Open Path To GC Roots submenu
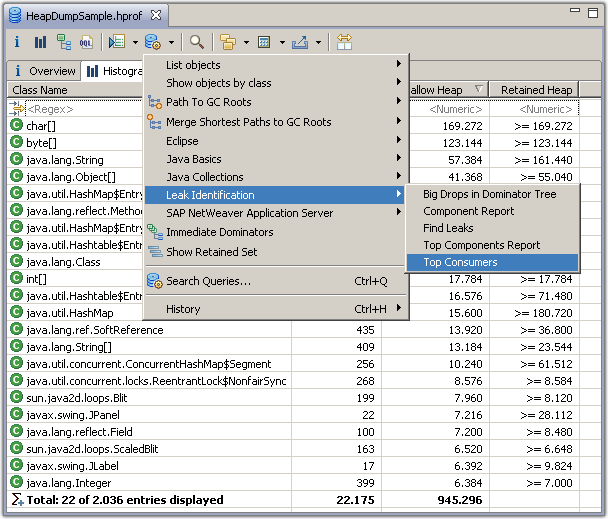Viewport: 608px width, 519px height. 275,102
